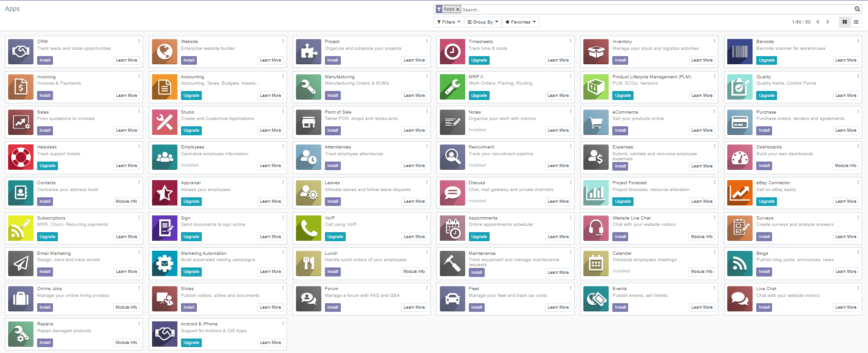Select the Subscriptions RSS icon
Screen dimensions: 868x353
21,228
